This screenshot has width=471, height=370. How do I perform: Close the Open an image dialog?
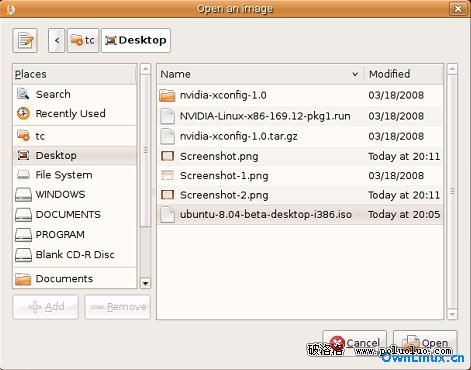pyautogui.click(x=458, y=8)
